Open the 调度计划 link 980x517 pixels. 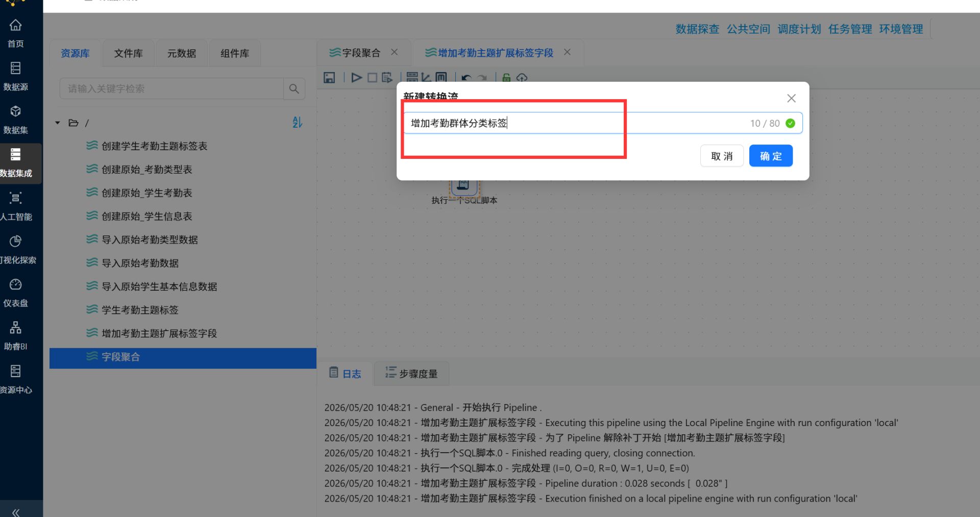point(799,29)
